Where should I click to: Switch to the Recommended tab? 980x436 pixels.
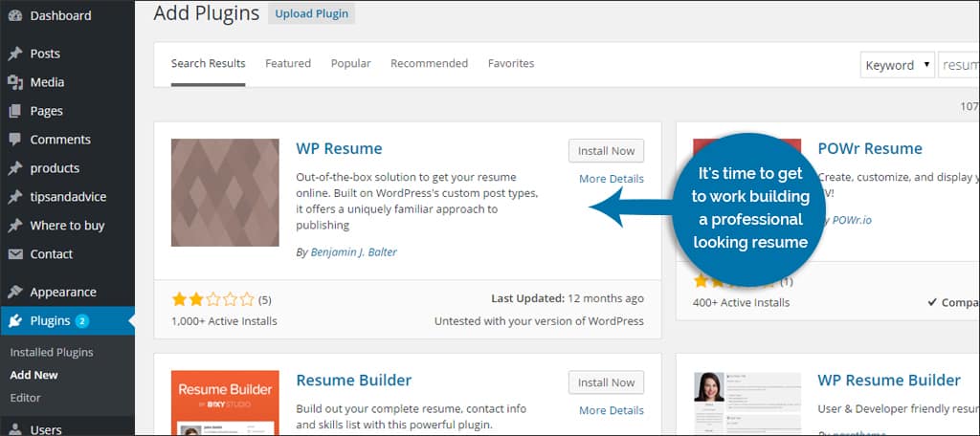click(x=430, y=64)
